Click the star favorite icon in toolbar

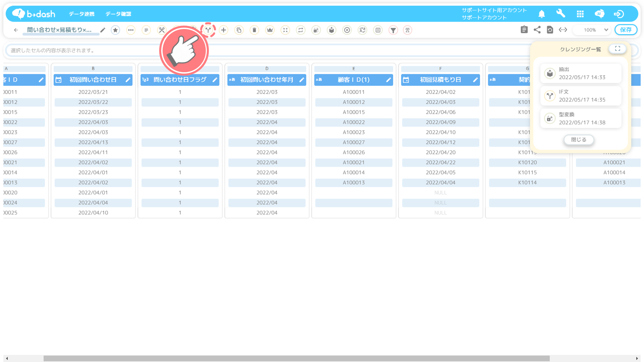[x=116, y=30]
